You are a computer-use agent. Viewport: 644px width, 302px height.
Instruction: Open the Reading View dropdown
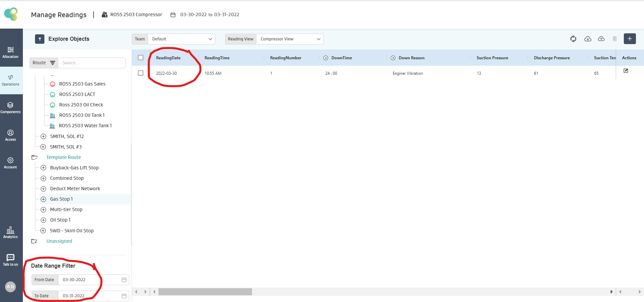click(x=290, y=39)
